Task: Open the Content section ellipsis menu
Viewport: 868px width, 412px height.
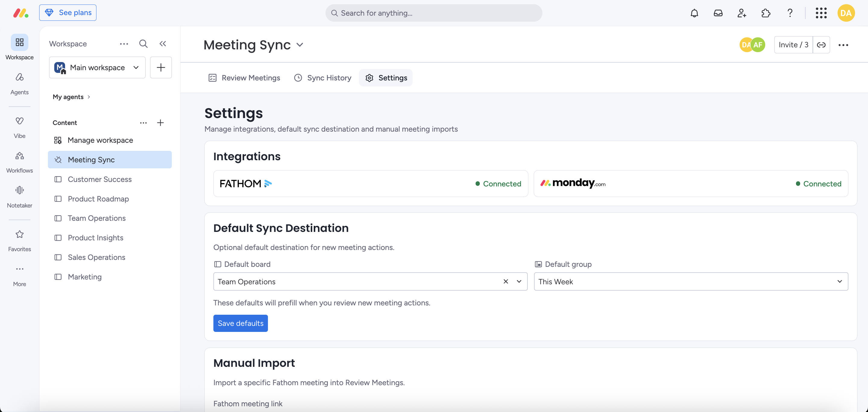Action: (x=143, y=123)
